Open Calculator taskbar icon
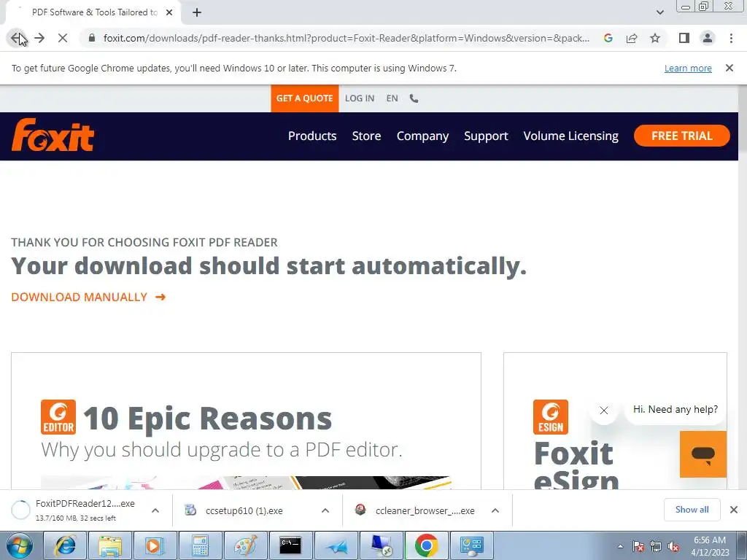 pyautogui.click(x=200, y=545)
